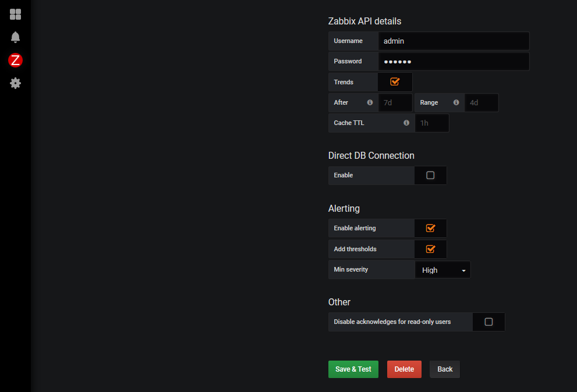
Task: Click the Cache TTL label
Action: point(349,123)
